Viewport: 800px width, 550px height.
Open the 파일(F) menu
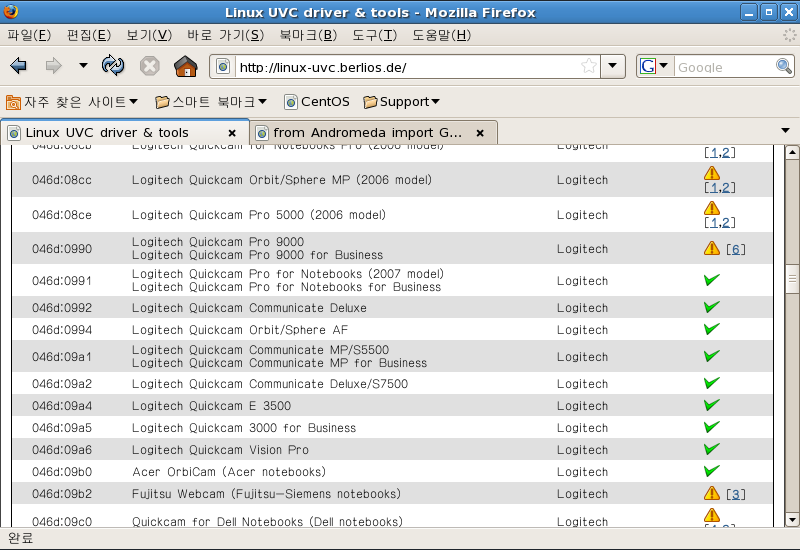29,35
